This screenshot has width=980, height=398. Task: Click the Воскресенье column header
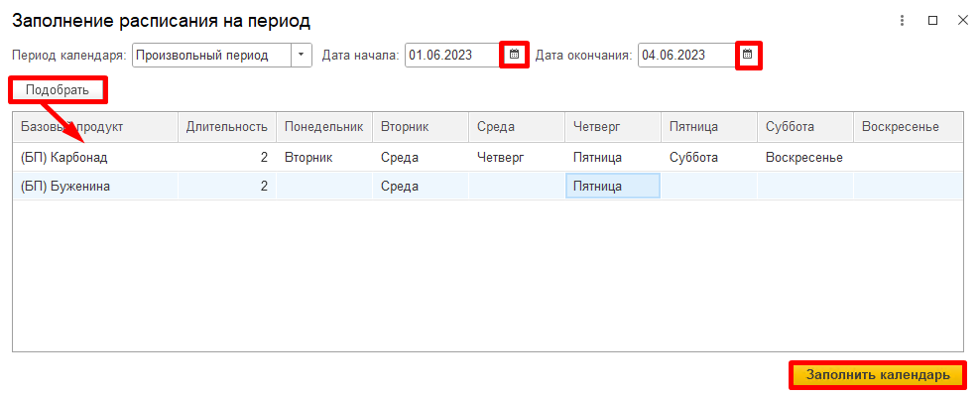pos(900,127)
